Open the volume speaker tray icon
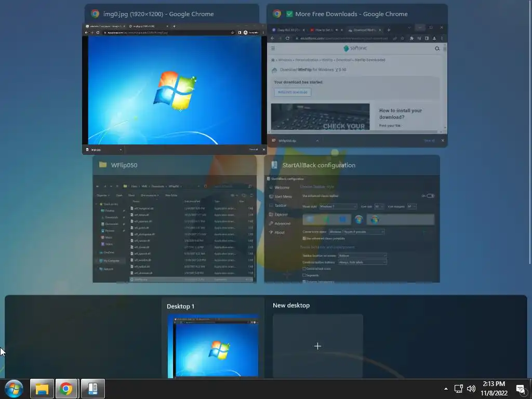 [x=471, y=389]
